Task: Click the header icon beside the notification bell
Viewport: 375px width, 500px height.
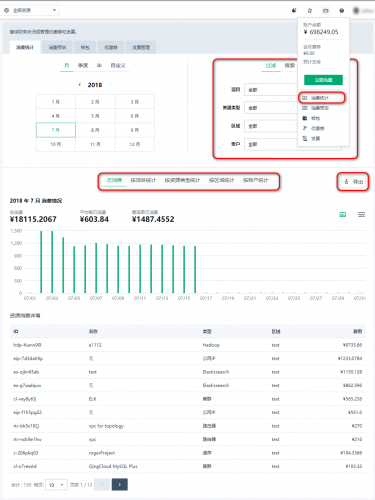Action: 310,11
